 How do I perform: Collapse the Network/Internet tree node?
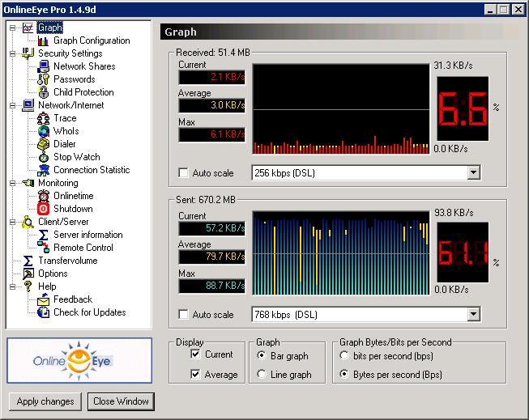[13, 105]
